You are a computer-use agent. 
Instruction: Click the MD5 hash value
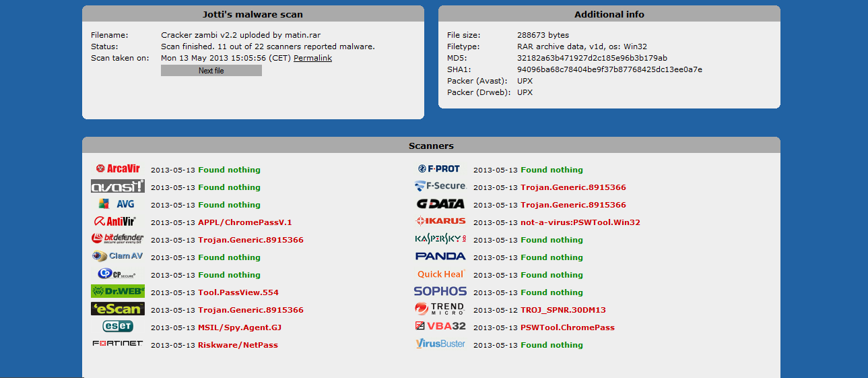tap(592, 58)
